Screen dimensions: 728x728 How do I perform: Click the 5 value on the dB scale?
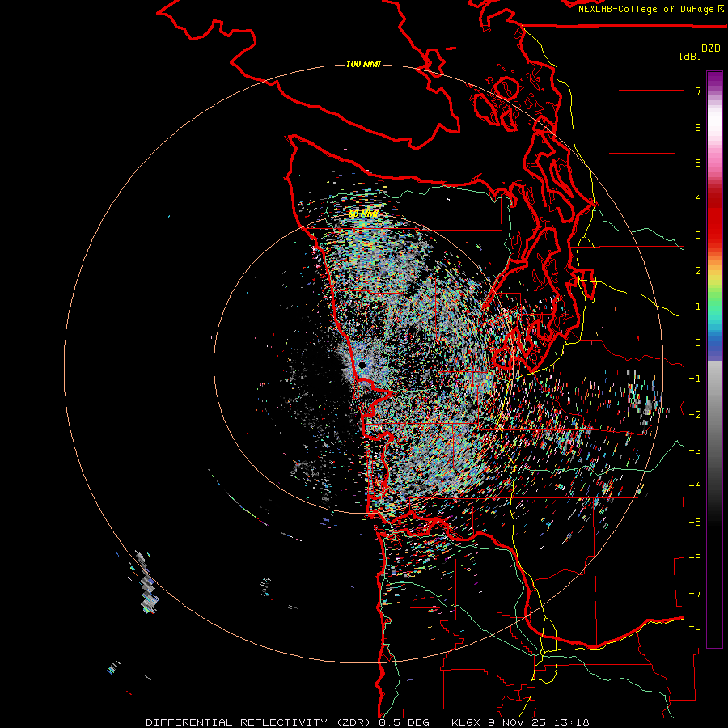tap(698, 163)
